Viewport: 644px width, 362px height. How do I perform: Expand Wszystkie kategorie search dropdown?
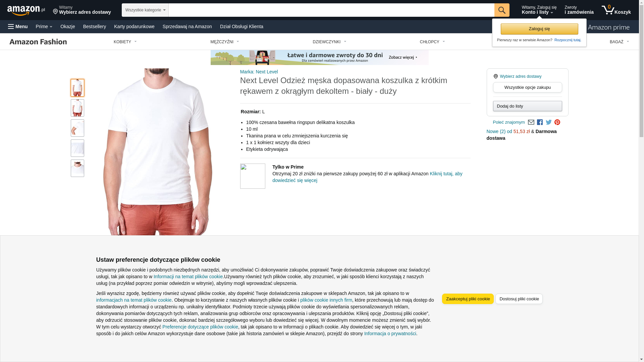[x=145, y=10]
